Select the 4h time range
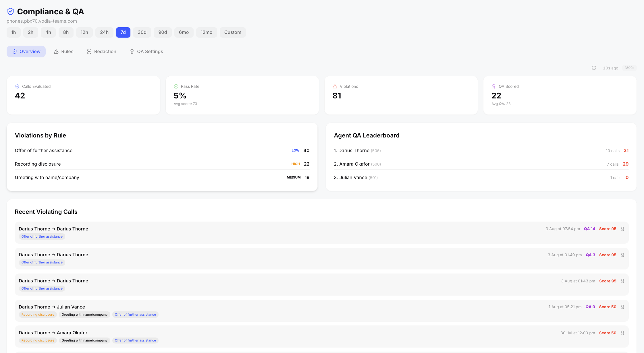This screenshot has height=353, width=644. tap(48, 32)
